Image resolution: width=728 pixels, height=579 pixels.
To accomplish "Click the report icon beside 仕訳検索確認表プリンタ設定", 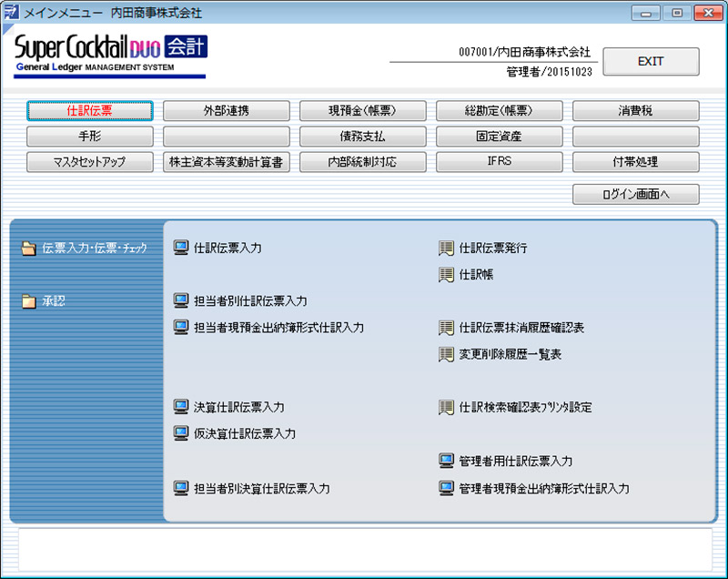I will tap(446, 407).
